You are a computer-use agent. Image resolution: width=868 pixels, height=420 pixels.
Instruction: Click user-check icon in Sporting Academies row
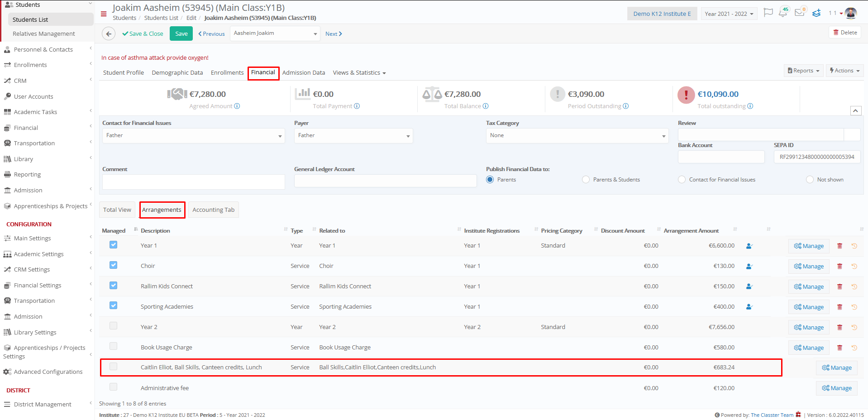(x=749, y=307)
